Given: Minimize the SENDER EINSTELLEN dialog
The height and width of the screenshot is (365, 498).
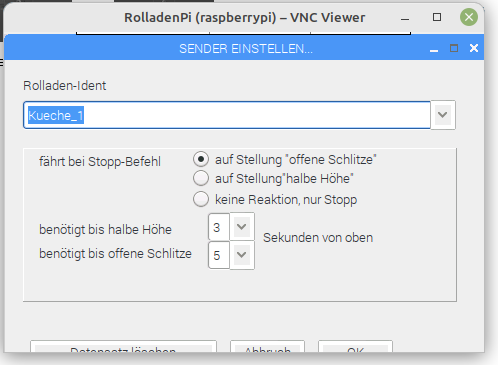Looking at the screenshot, I should coord(434,50).
